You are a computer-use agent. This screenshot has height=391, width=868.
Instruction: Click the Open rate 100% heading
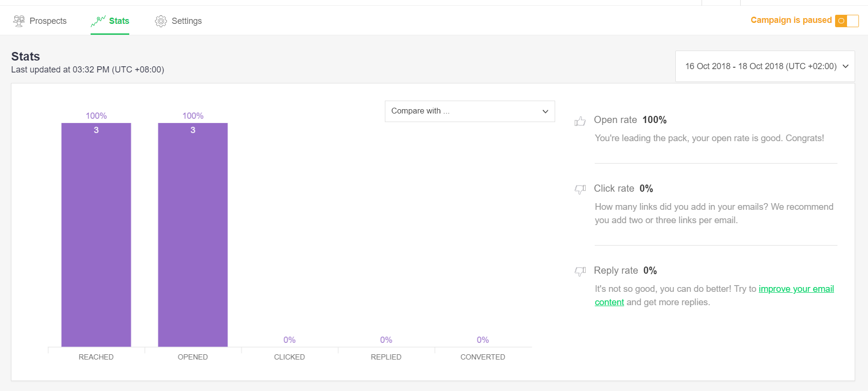point(630,120)
